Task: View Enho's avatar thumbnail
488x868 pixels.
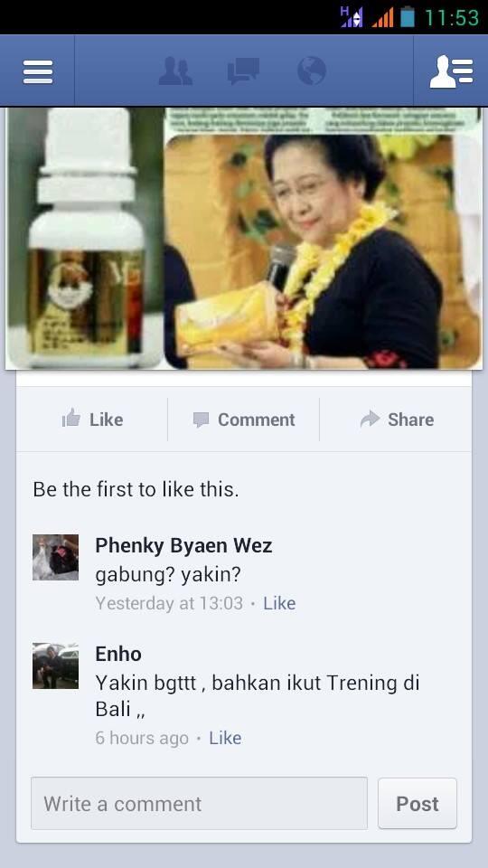Action: [x=55, y=665]
